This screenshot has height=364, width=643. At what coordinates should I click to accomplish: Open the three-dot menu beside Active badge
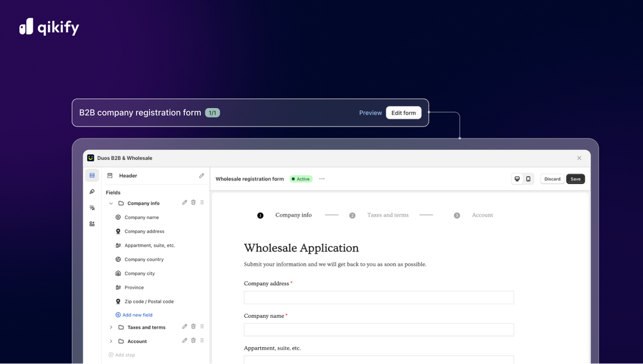[x=321, y=179]
